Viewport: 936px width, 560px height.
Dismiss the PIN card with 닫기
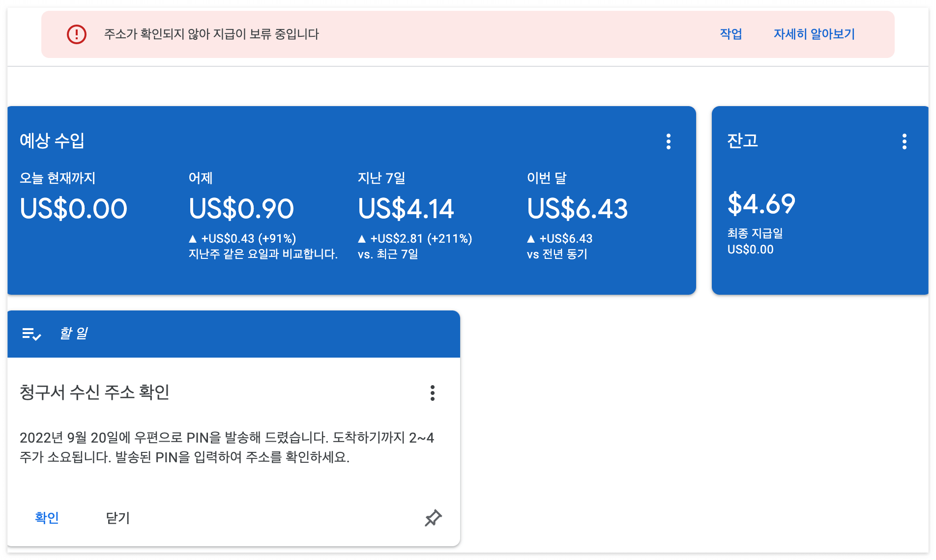(x=117, y=517)
